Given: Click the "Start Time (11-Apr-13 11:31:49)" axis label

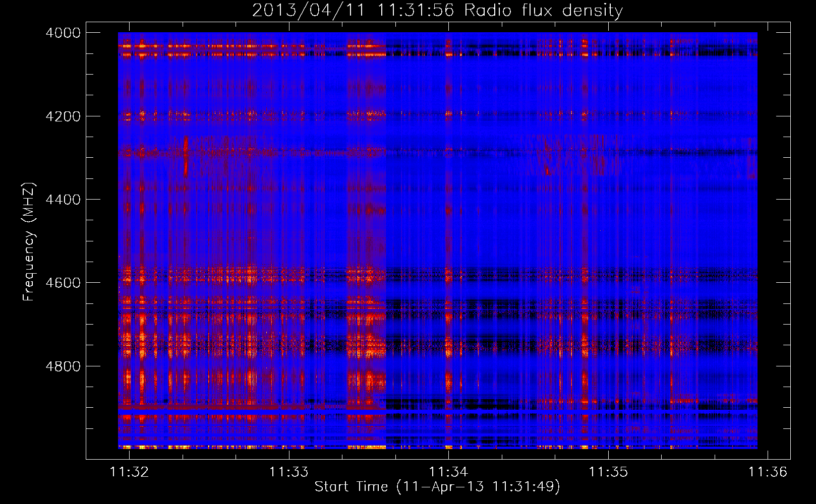Looking at the screenshot, I should point(437,487).
